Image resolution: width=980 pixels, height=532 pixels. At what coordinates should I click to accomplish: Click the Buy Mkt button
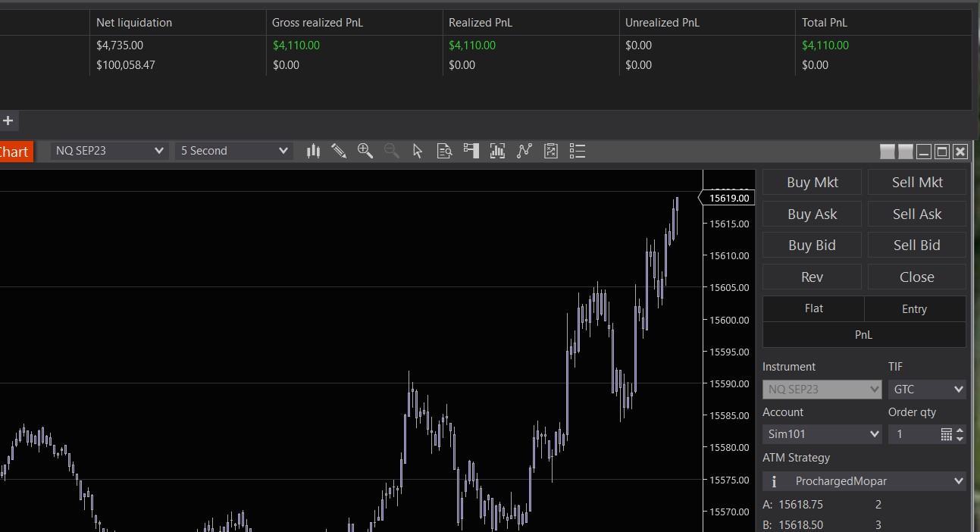[x=812, y=182]
